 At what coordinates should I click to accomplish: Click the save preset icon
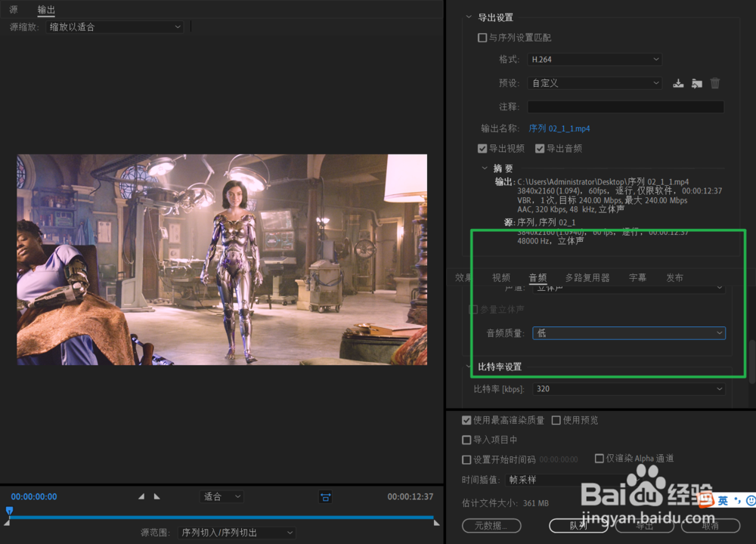pos(678,83)
